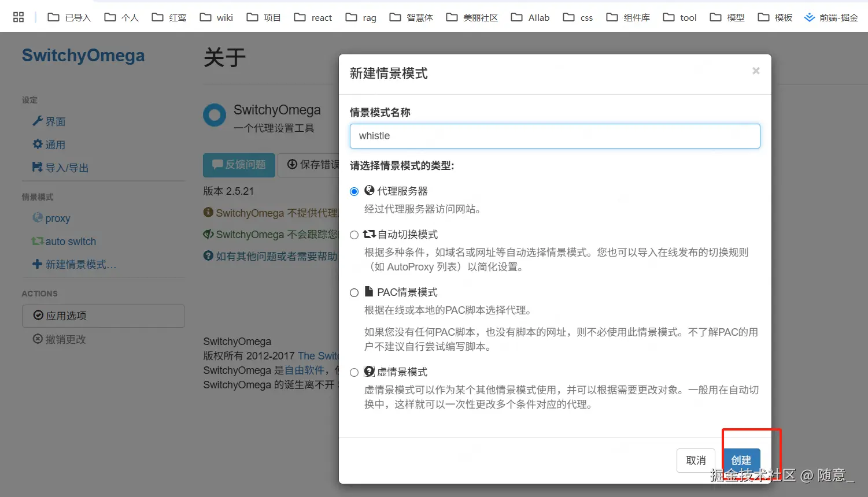Select the auto switch profile icon
868x497 pixels.
(x=38, y=241)
